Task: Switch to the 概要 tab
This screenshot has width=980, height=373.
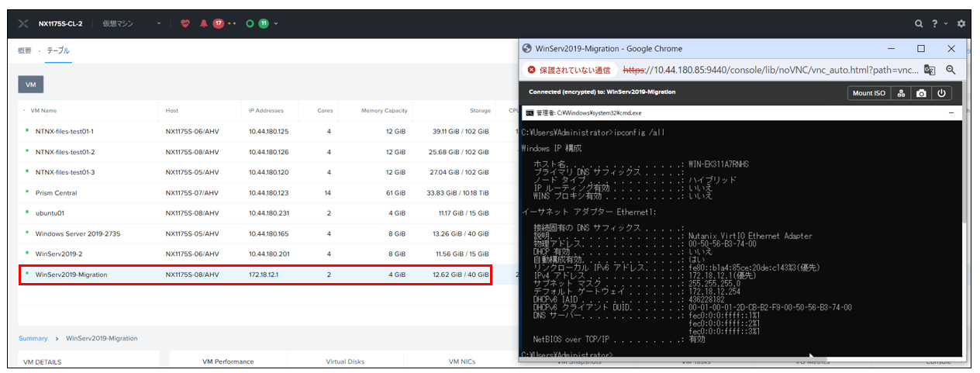Action: [25, 50]
